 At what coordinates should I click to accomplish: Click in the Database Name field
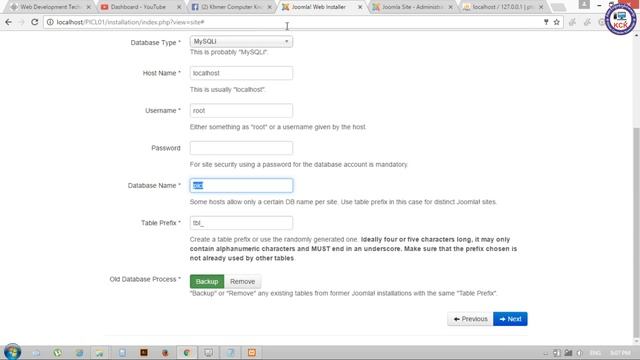(x=241, y=186)
